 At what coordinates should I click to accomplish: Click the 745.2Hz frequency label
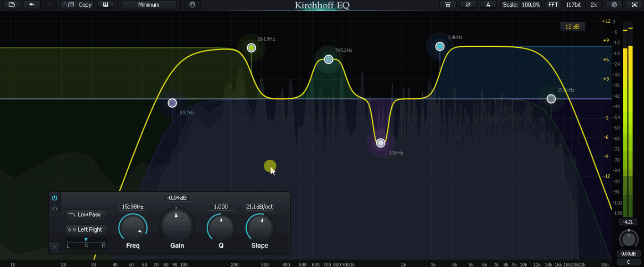point(344,50)
